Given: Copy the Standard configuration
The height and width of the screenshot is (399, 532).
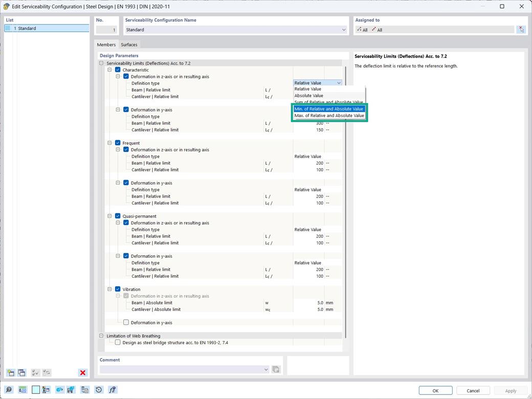Looking at the screenshot, I should pos(21,372).
